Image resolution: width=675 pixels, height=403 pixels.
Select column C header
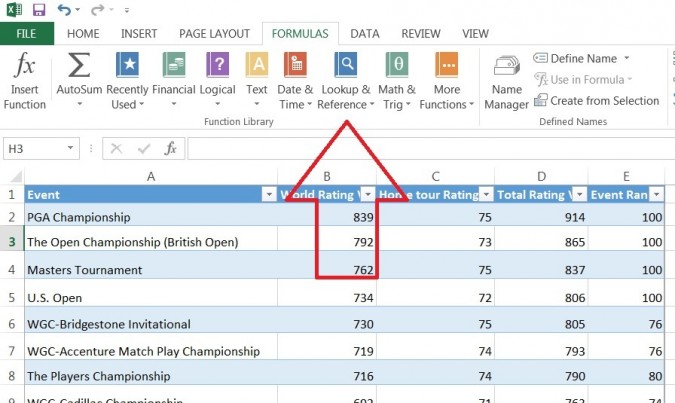tap(435, 177)
